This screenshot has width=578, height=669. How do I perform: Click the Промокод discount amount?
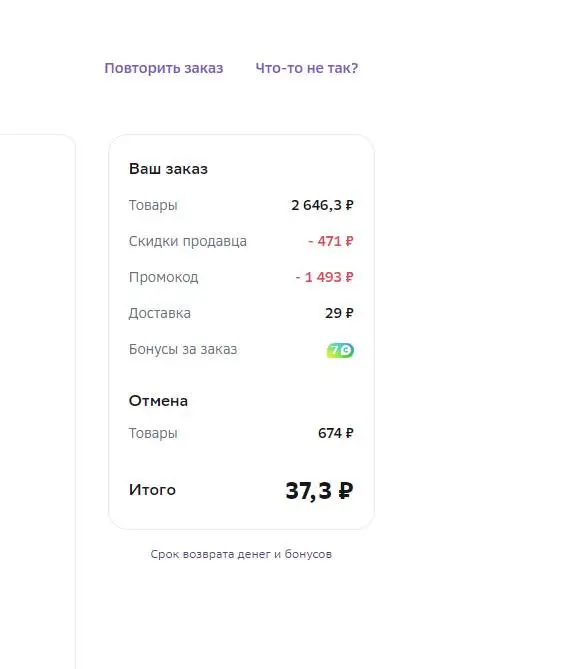(324, 277)
